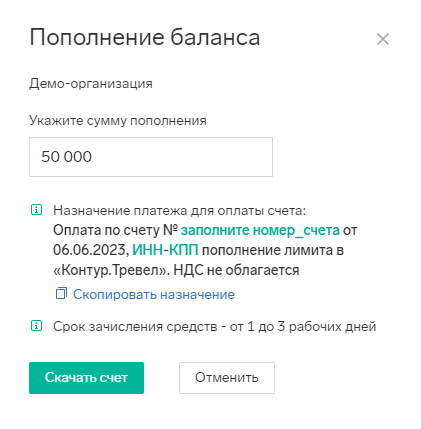This screenshot has height=429, width=421.
Task: Cancel via the Отменить button
Action: pos(227,378)
